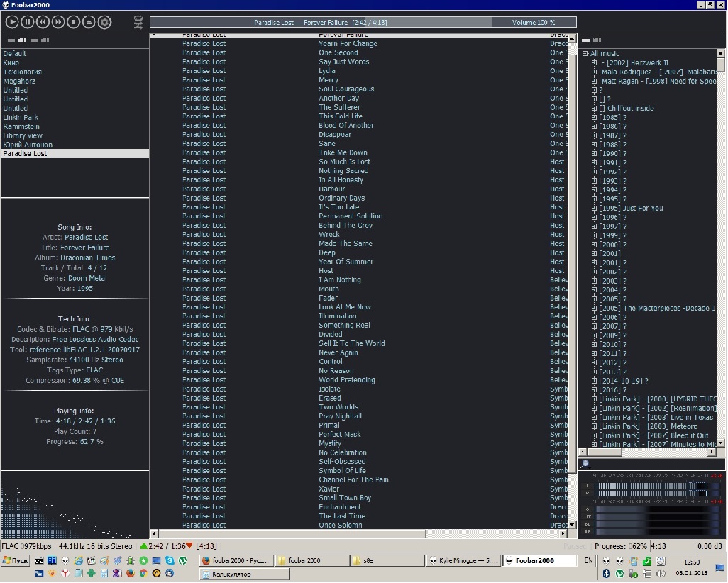Adjust the Volume 100% bar

[x=534, y=23]
